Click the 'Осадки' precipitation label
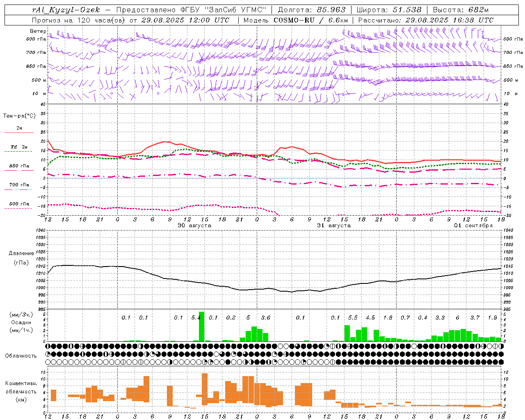 coord(21,322)
